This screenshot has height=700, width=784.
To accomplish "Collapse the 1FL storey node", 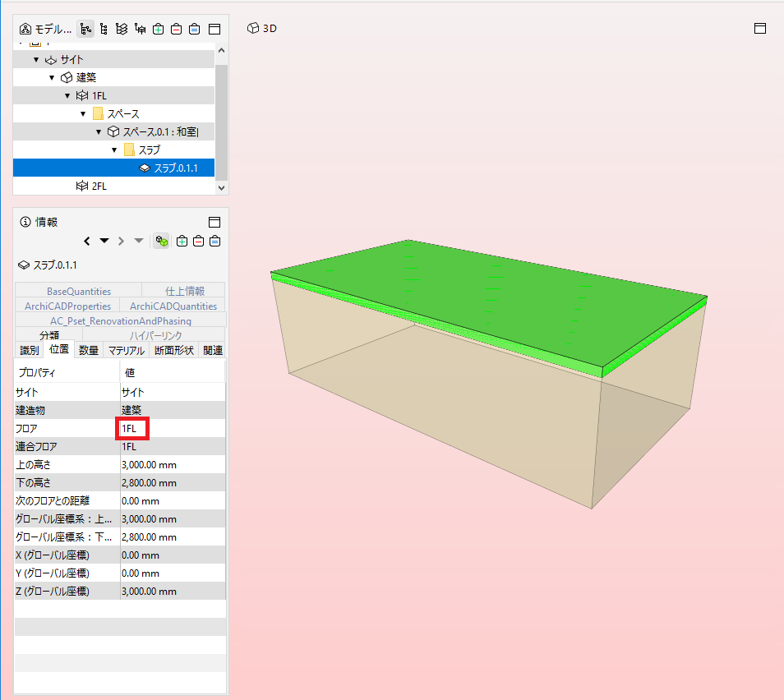I will point(67,95).
